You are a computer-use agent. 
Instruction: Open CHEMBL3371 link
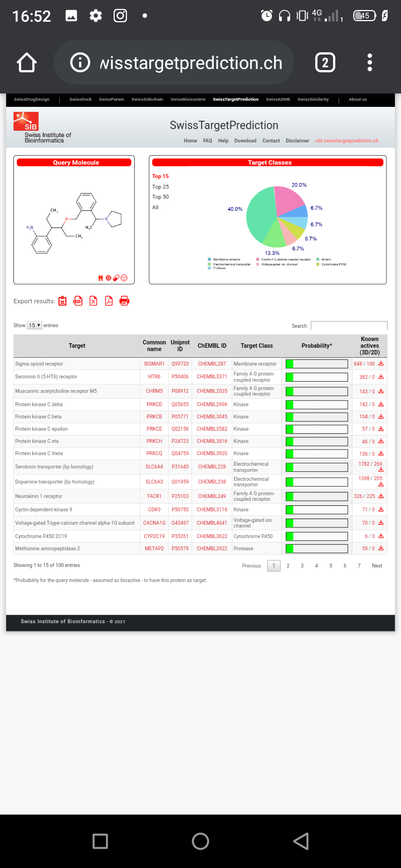tap(212, 377)
